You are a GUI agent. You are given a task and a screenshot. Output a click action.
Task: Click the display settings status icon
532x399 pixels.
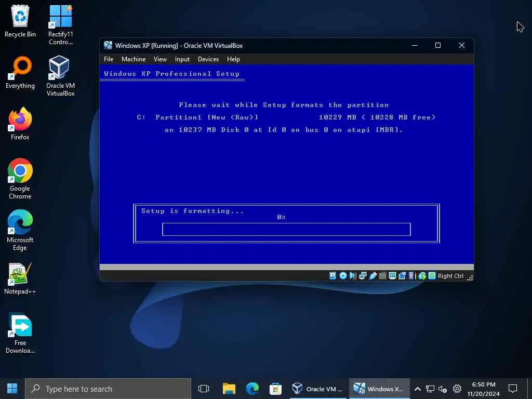[x=393, y=276]
